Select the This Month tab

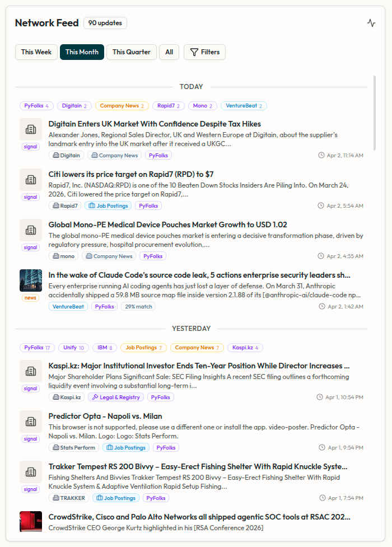pyautogui.click(x=82, y=52)
